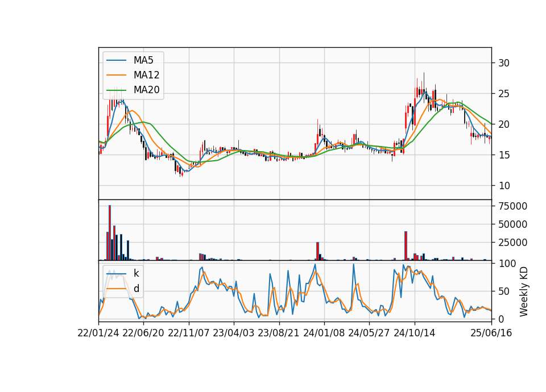Click the red volume bar just left of 24/01/08
This screenshot has height=392, width=546.
point(317,251)
